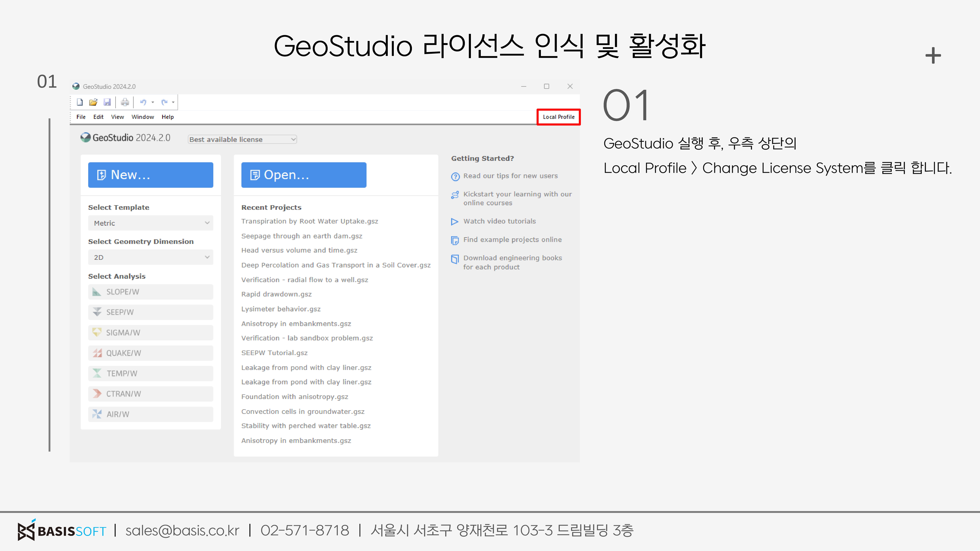The image size is (980, 551).
Task: Click the New file toolbar icon
Action: click(x=80, y=102)
